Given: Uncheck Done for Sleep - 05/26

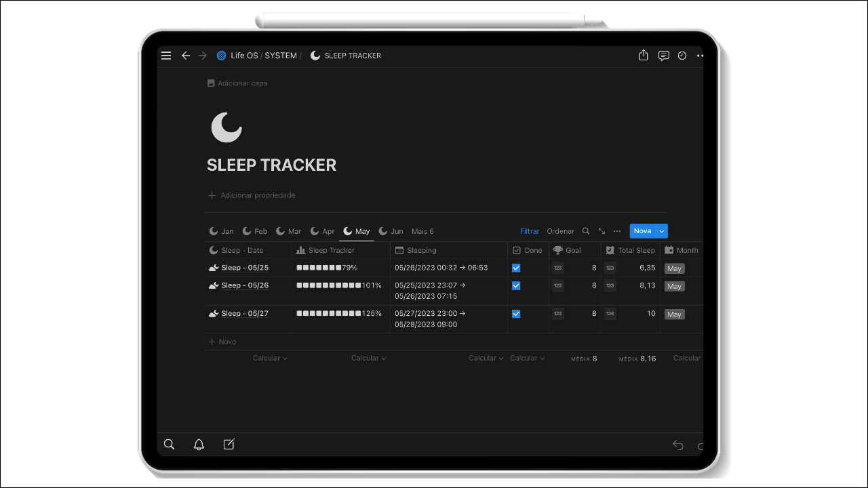Looking at the screenshot, I should pyautogui.click(x=516, y=285).
